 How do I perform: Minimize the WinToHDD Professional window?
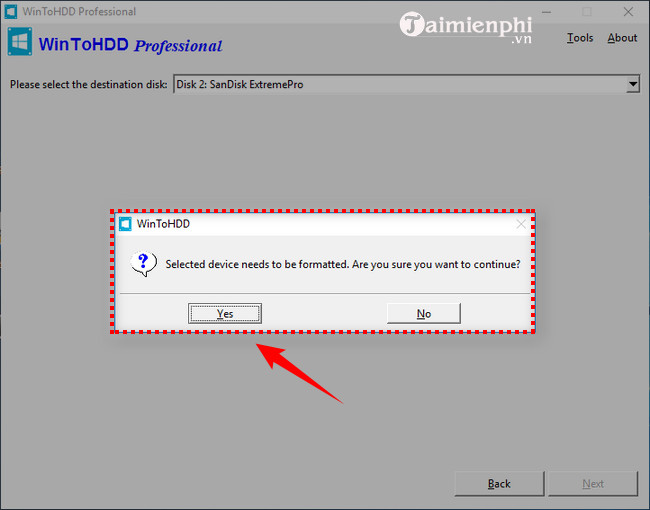tap(546, 12)
